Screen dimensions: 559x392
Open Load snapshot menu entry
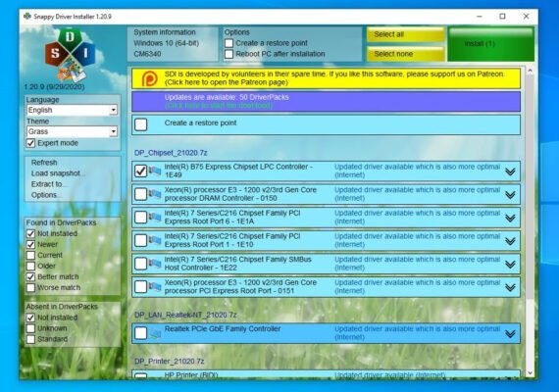58,173
